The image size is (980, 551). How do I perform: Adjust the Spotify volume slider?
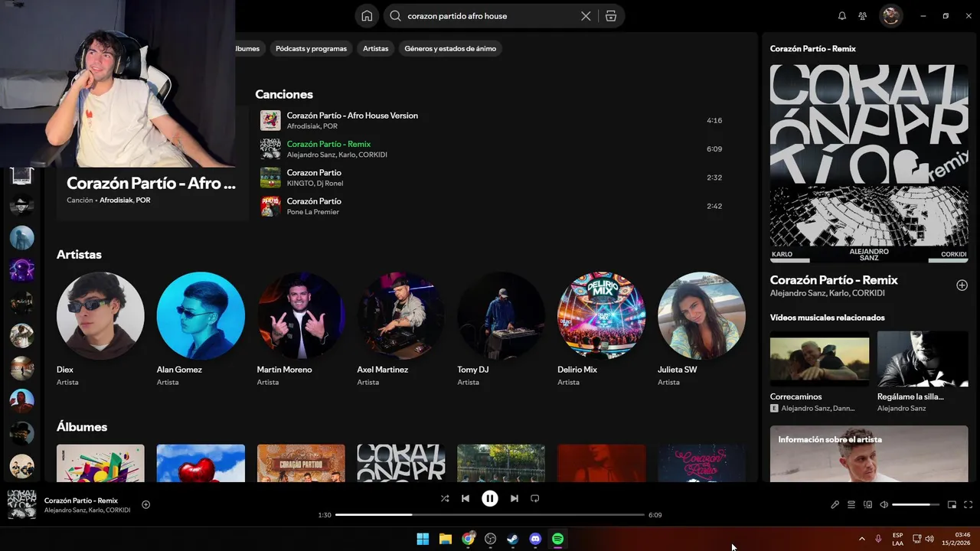(916, 504)
